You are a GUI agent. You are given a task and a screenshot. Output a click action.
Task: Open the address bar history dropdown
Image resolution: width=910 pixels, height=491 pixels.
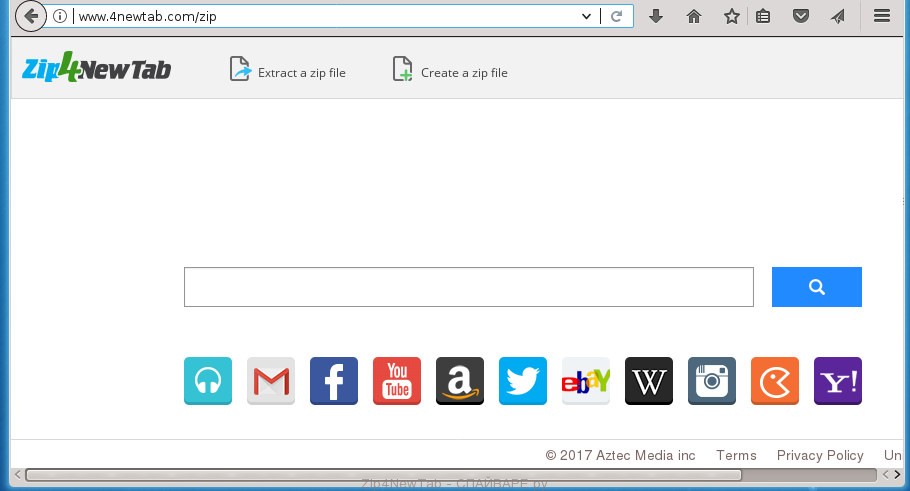pos(586,16)
